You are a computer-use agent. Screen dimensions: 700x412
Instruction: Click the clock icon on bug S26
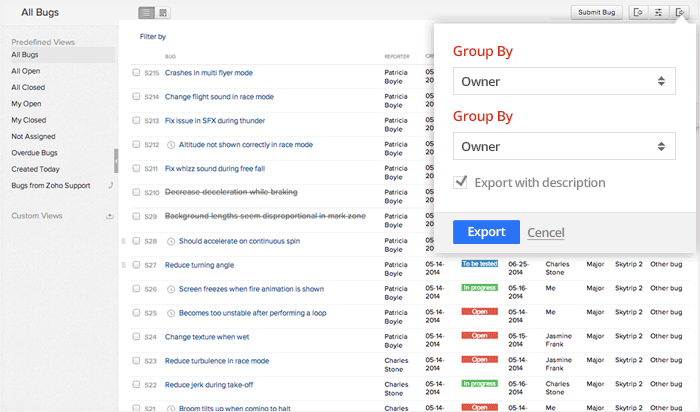tap(171, 289)
